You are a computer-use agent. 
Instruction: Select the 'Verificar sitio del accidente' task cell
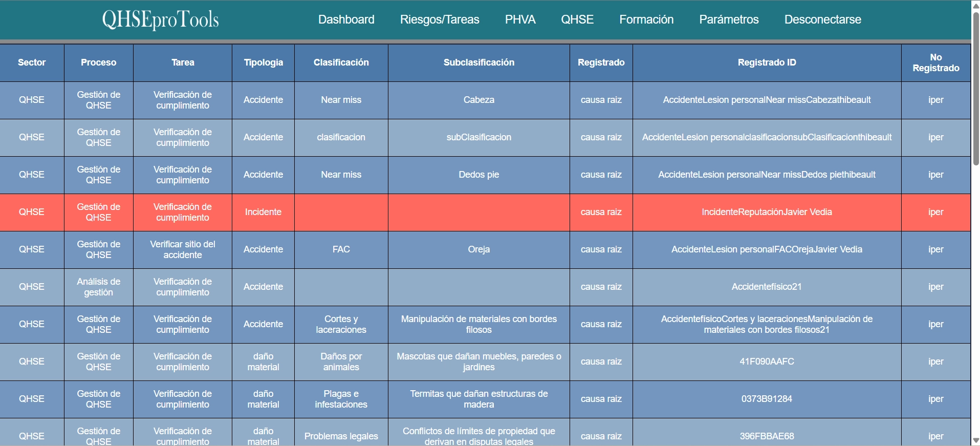click(x=183, y=249)
